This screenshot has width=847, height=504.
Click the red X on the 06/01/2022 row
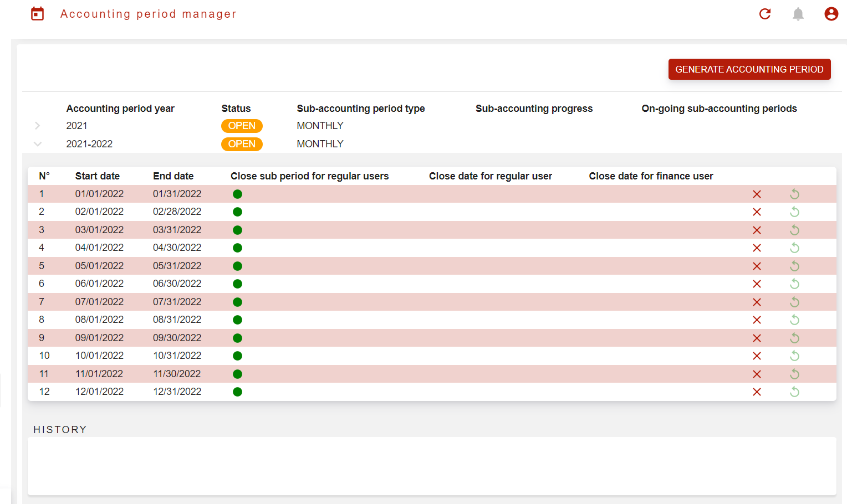pos(757,284)
